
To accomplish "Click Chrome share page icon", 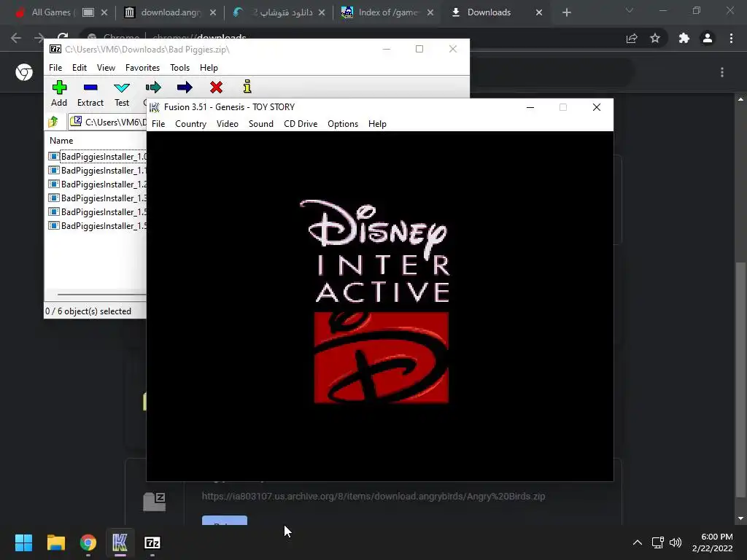I will pyautogui.click(x=632, y=38).
